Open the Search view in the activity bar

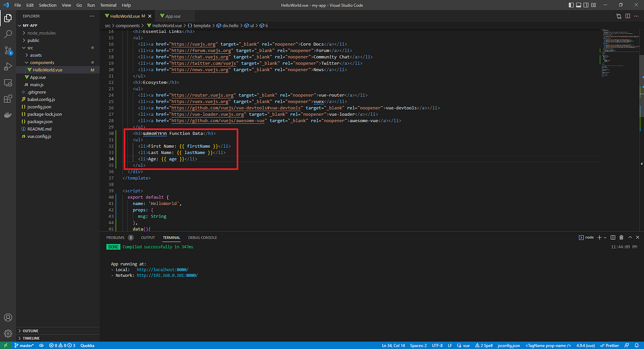click(8, 33)
